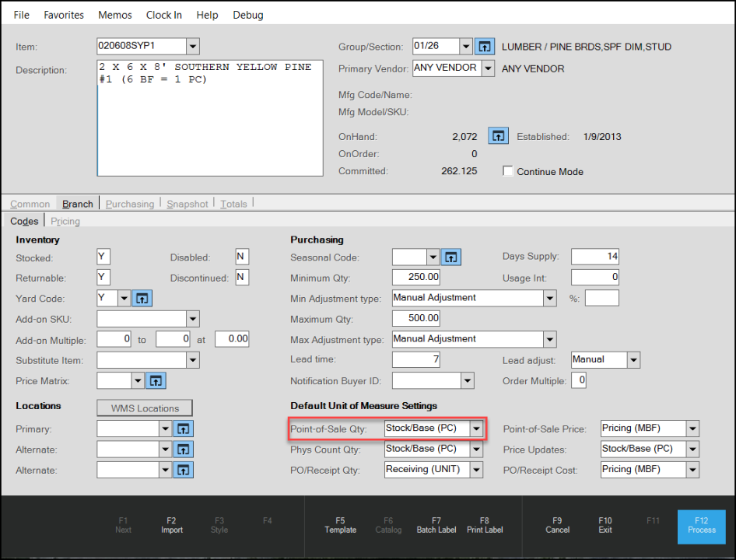Click F9 Cancel button
Viewport: 736px width, 560px height.
click(x=557, y=525)
